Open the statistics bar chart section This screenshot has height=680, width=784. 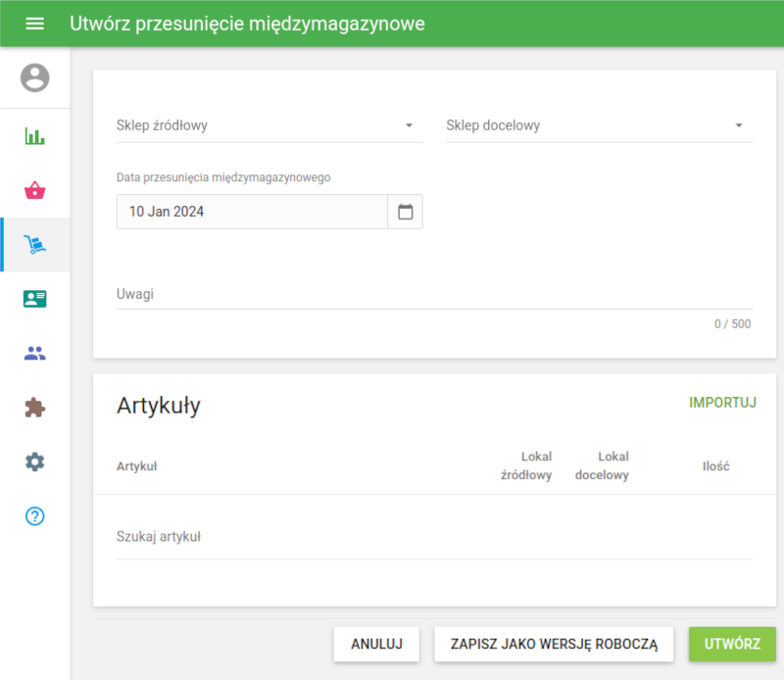35,137
